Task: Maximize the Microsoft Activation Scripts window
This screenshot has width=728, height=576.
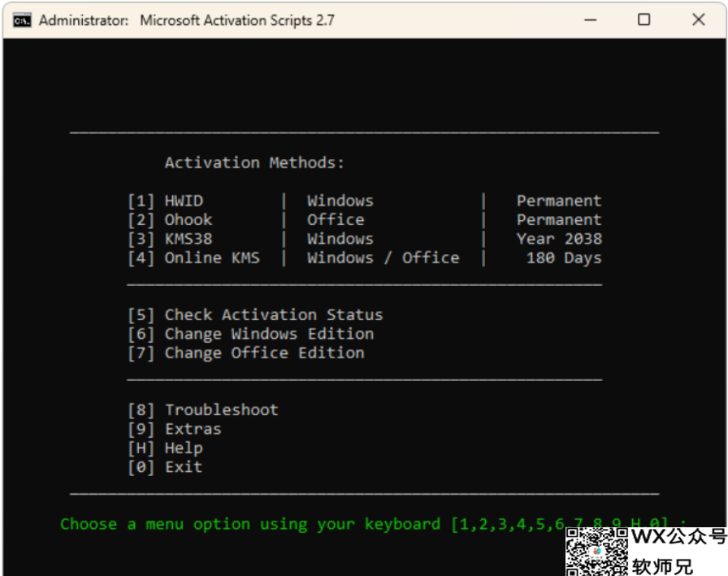Action: (644, 19)
